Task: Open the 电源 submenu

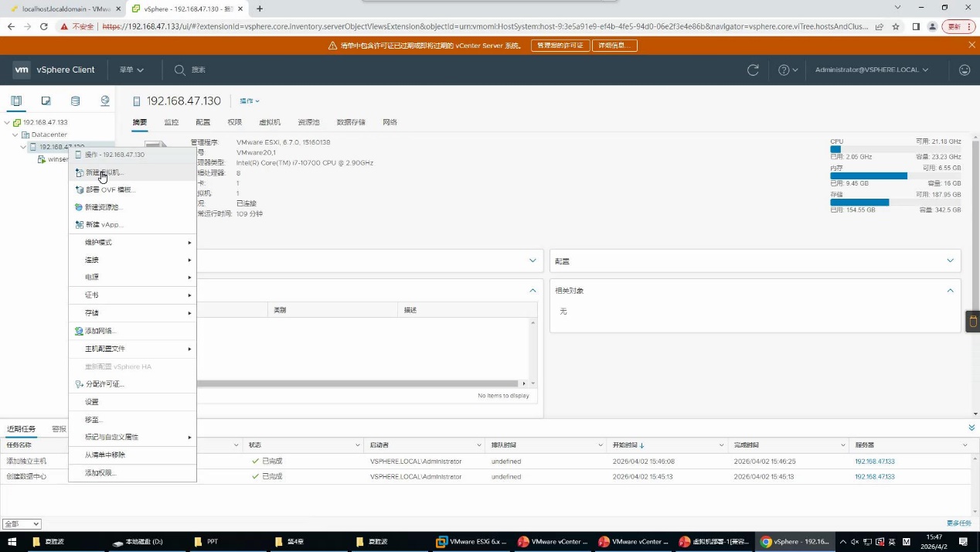Action: [x=132, y=277]
